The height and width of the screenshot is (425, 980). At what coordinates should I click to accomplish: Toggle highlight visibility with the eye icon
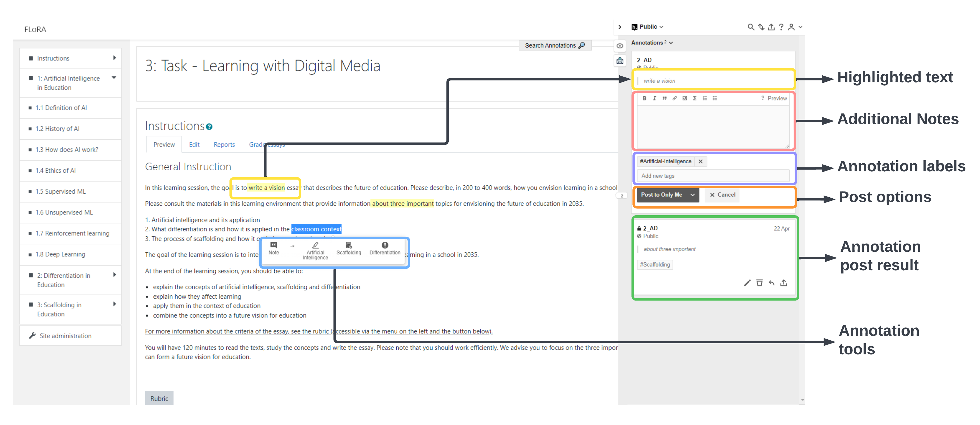click(x=620, y=46)
